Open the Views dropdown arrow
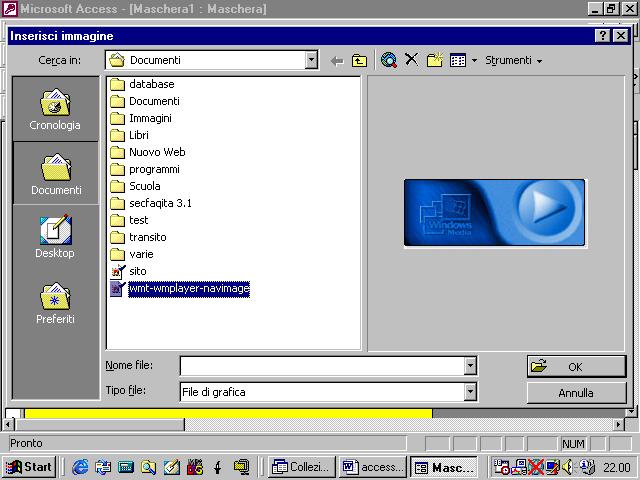 click(x=474, y=61)
